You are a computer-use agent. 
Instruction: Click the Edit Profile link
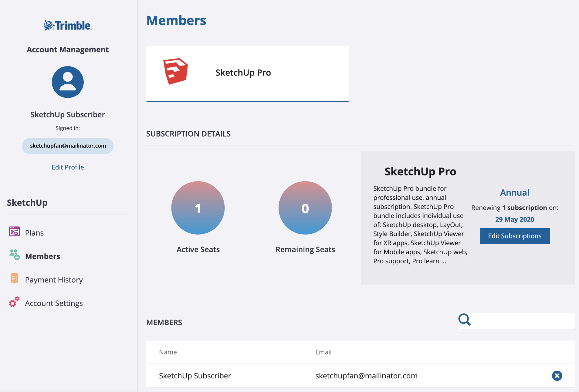[67, 167]
